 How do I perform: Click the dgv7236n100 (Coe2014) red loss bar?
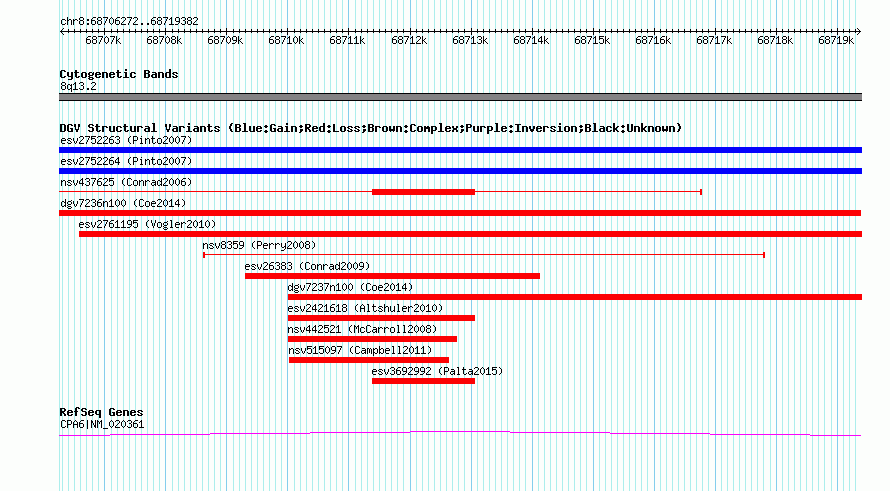tap(460, 213)
